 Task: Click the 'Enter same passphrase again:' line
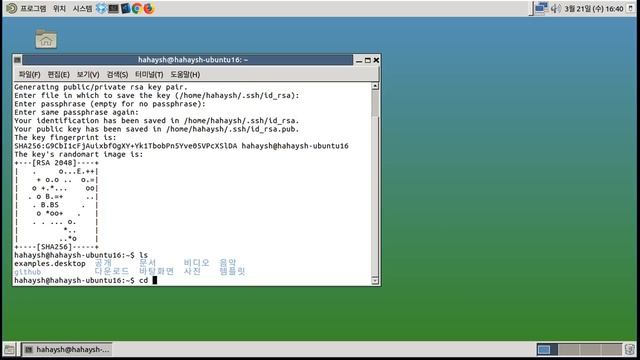76,112
